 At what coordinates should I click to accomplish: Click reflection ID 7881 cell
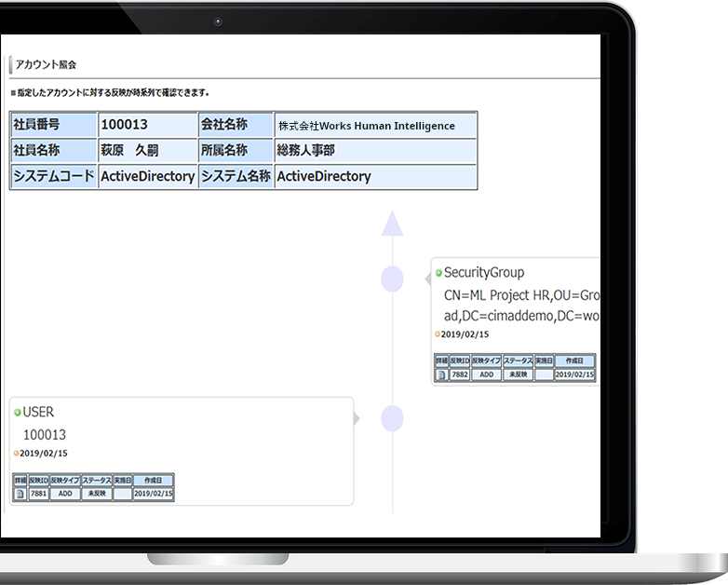pyautogui.click(x=38, y=494)
